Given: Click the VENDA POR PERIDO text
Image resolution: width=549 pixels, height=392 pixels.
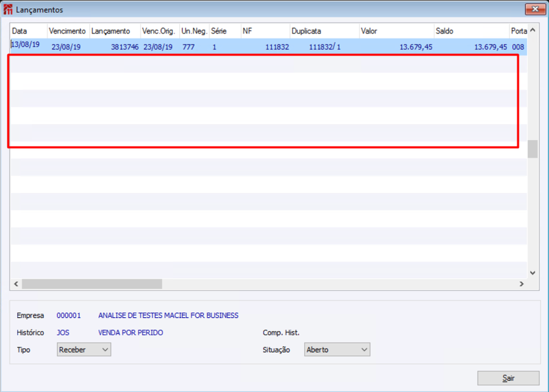Looking at the screenshot, I should (130, 333).
